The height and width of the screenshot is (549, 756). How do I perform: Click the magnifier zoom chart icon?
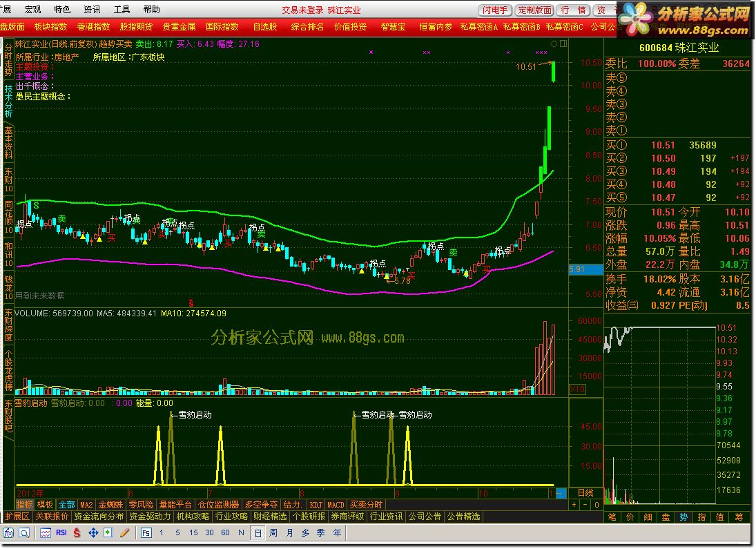pos(24,533)
